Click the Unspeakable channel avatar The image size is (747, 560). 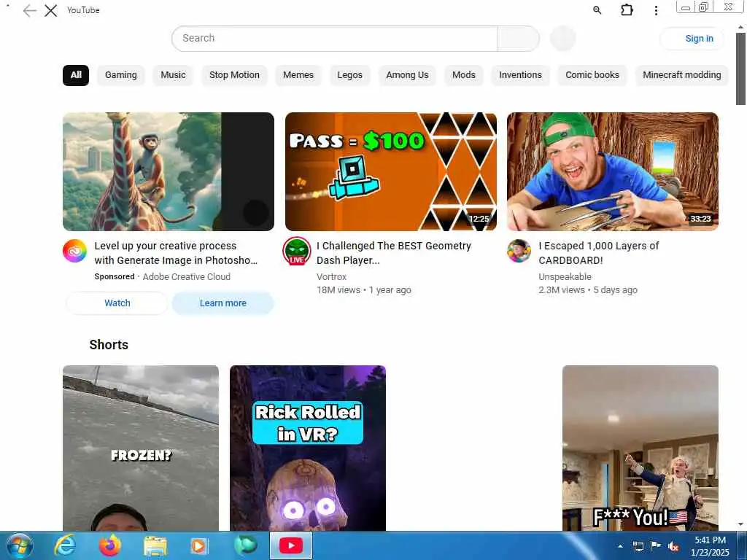(519, 251)
